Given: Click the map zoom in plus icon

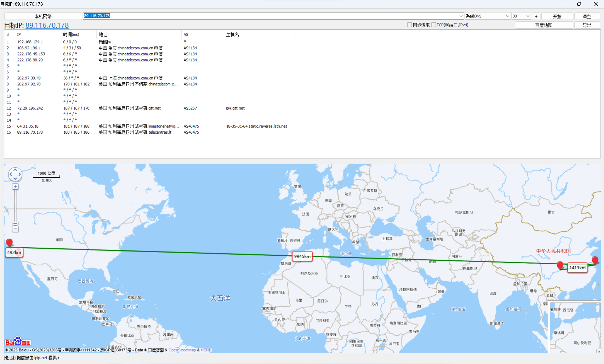Looking at the screenshot, I should (15, 186).
